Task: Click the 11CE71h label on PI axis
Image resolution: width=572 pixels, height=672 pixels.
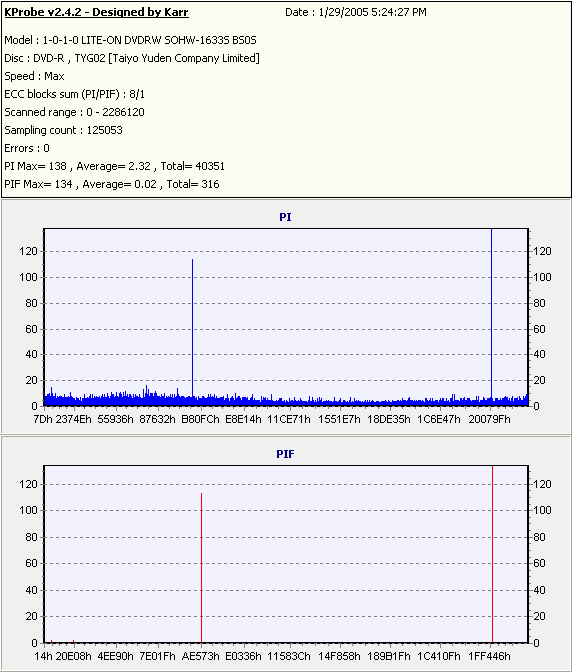Action: click(289, 419)
